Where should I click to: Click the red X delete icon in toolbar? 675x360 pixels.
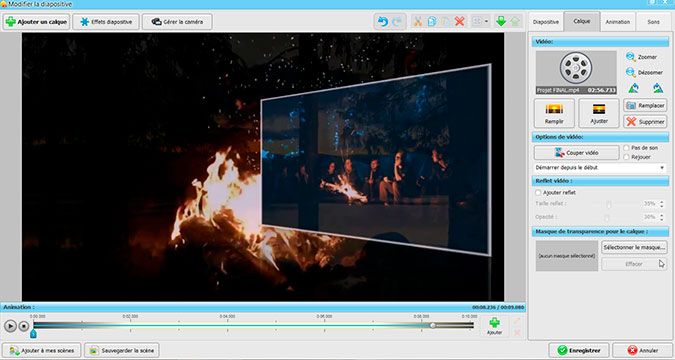[x=460, y=21]
